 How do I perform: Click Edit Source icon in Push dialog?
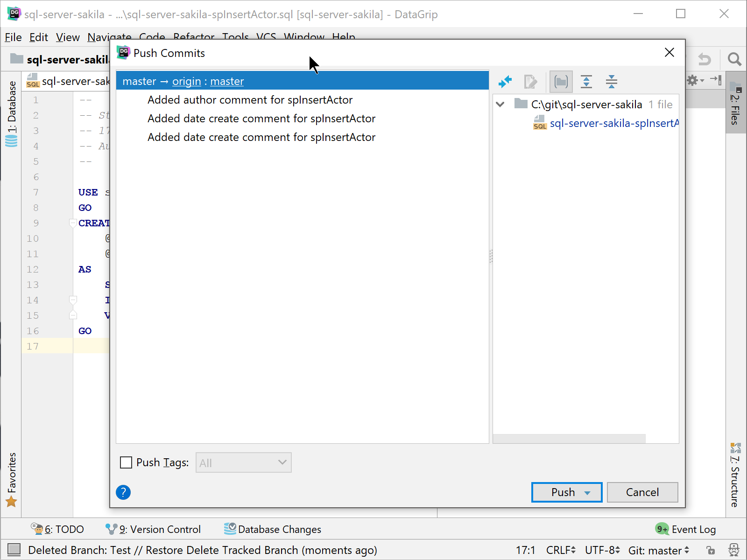[x=530, y=82]
